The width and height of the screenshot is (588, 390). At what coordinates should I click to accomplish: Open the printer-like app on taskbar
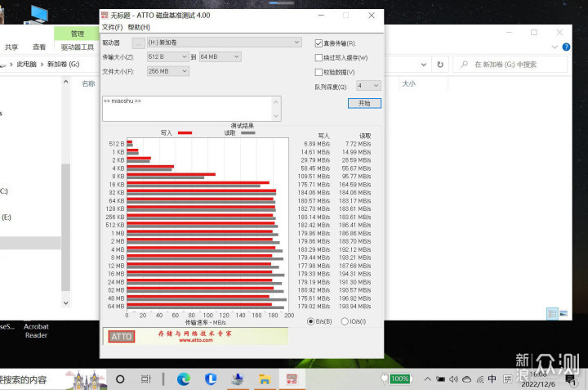pyautogui.click(x=238, y=379)
